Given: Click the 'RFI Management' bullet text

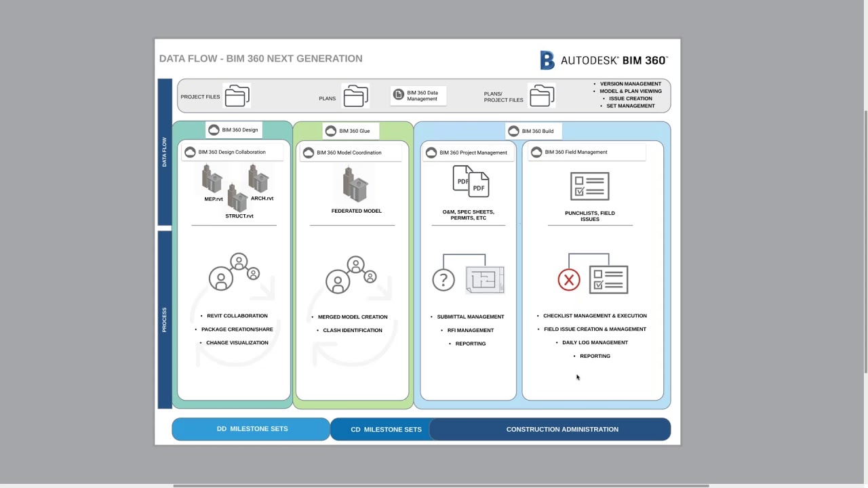Looking at the screenshot, I should coord(471,330).
